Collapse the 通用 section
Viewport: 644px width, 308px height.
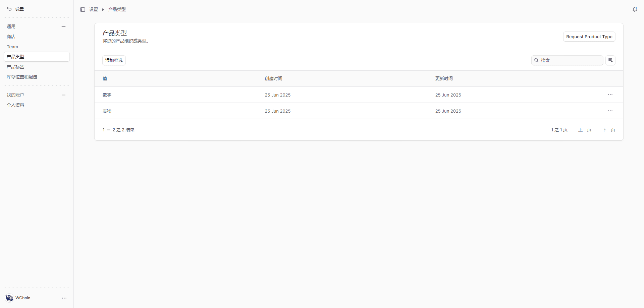click(63, 26)
